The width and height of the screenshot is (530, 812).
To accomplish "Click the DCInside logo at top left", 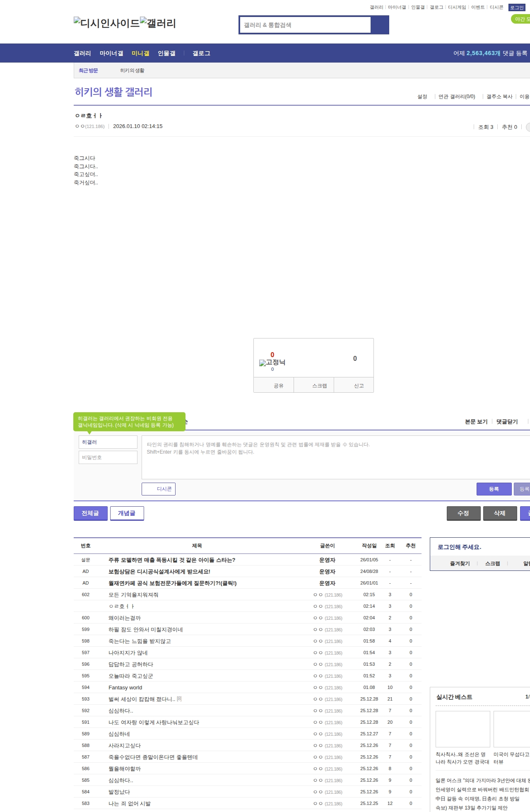I will pyautogui.click(x=106, y=23).
